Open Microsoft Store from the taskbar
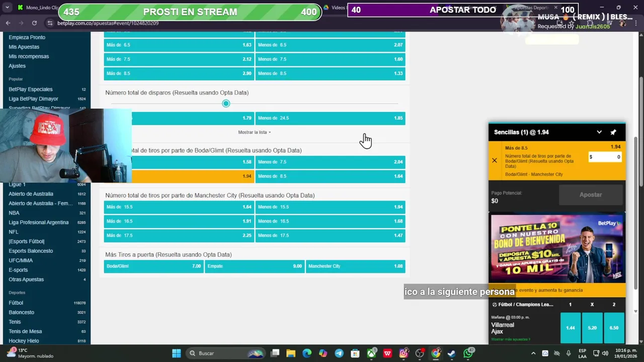Viewport: 644px width, 362px height. pyautogui.click(x=355, y=353)
